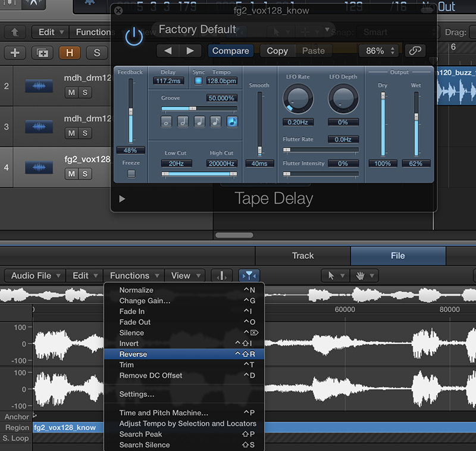Viewport: 476px width, 451px height.
Task: Click the Delay 117.2ms value field
Action: [168, 81]
